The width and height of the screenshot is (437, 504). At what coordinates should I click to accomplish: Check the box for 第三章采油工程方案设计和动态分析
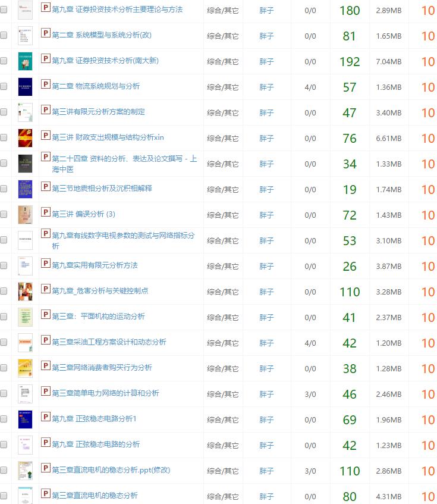coord(4,343)
